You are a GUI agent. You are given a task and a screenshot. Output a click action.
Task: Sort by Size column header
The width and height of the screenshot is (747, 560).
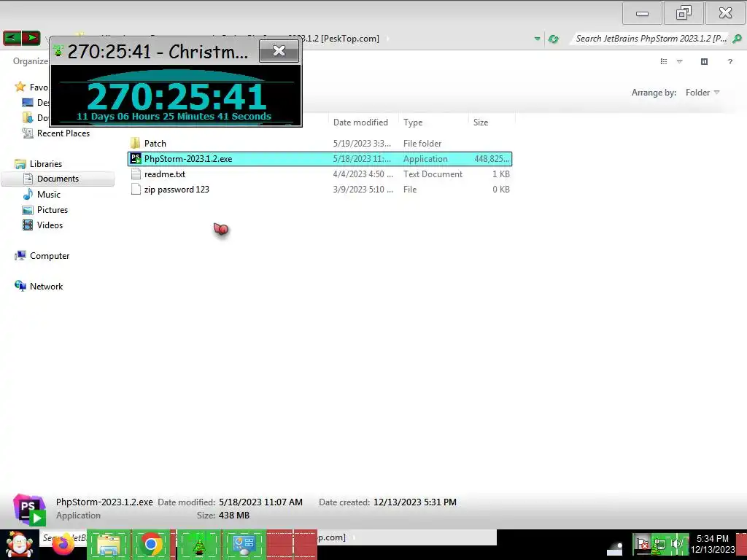pos(481,122)
